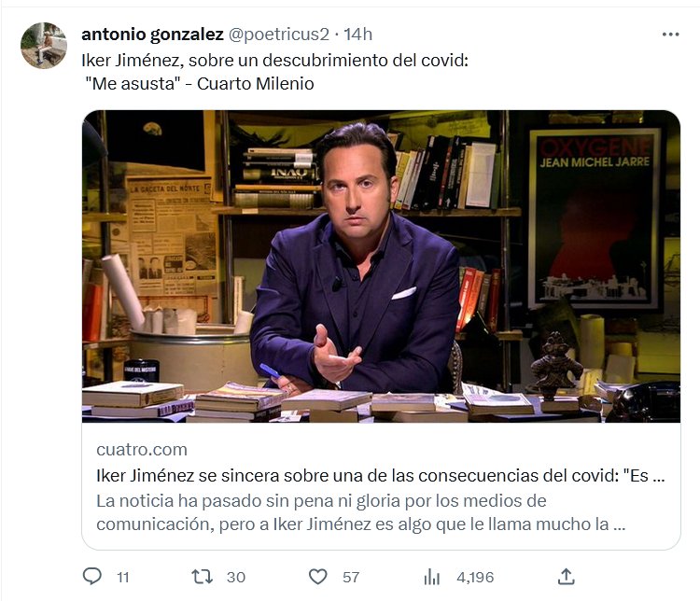The height and width of the screenshot is (601, 700).
Task: Open the @poetricus2 handle link
Action: 279,35
